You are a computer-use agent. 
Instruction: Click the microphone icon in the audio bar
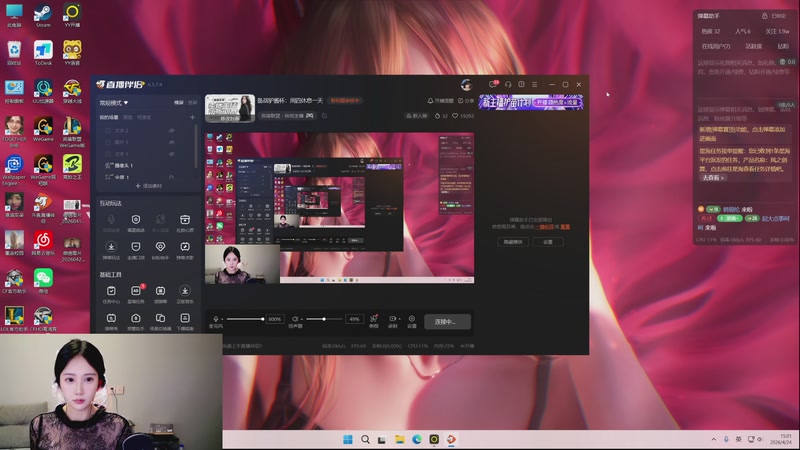(215, 319)
